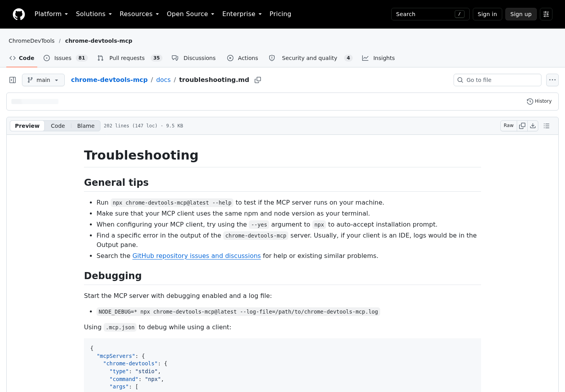
Task: Focus the header Search field
Action: pyautogui.click(x=430, y=14)
